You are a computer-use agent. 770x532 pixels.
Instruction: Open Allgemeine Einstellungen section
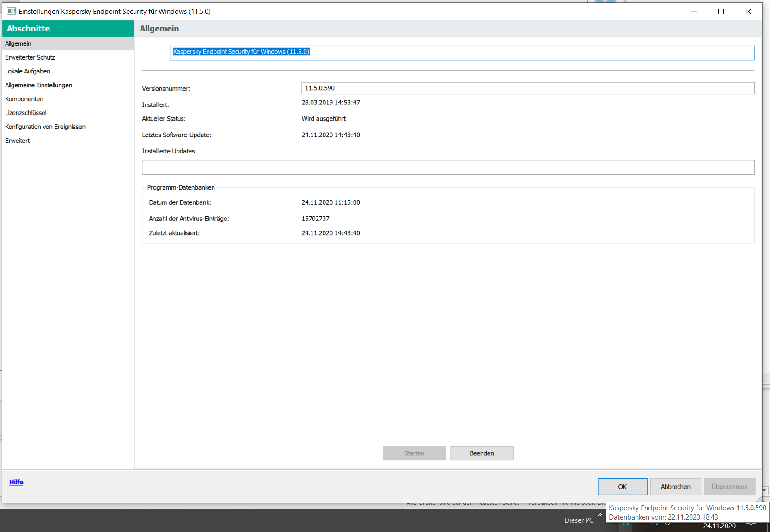click(x=68, y=85)
